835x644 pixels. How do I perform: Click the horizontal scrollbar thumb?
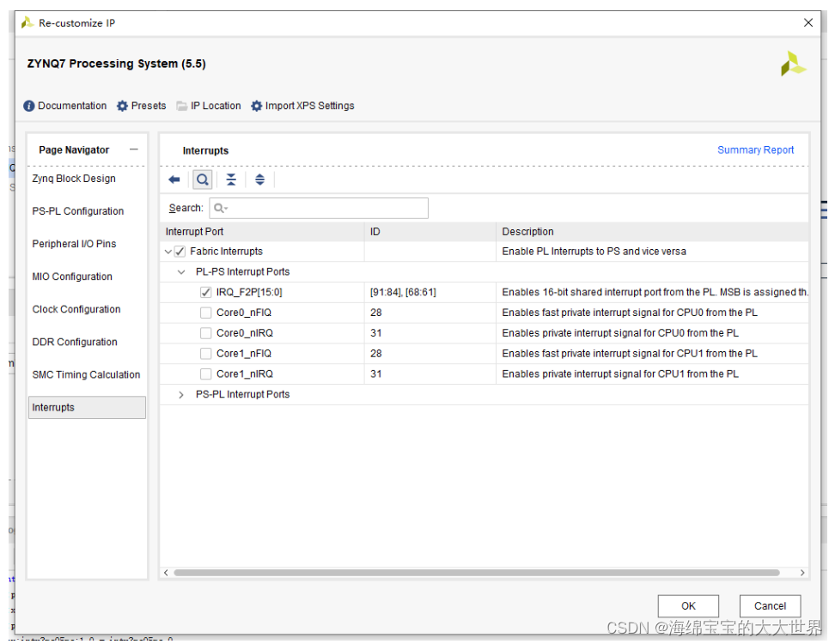coord(477,574)
